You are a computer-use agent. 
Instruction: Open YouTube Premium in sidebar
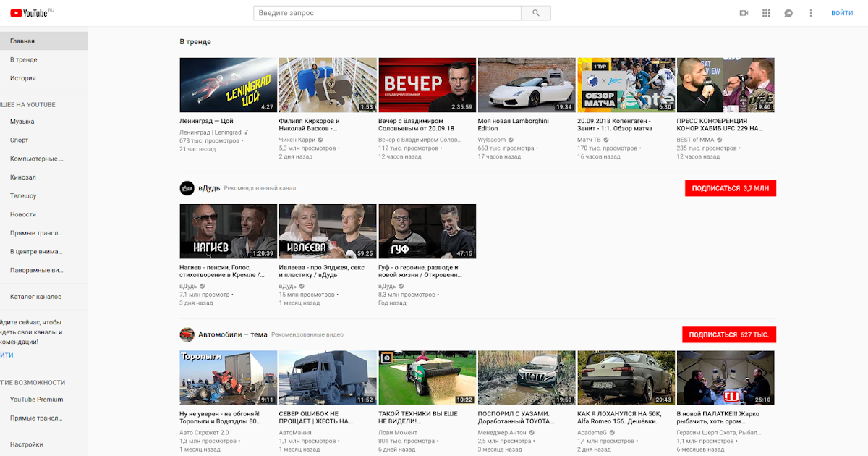point(43,400)
